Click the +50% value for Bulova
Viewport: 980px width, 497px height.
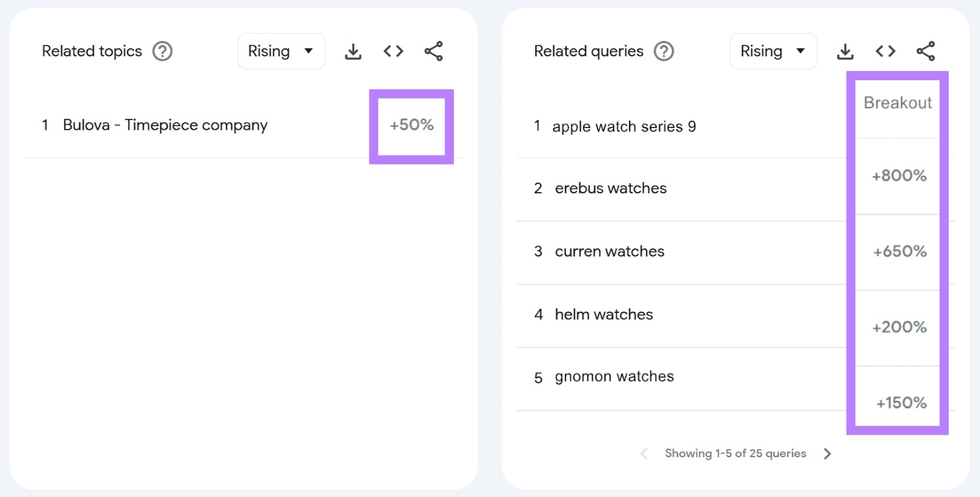412,125
